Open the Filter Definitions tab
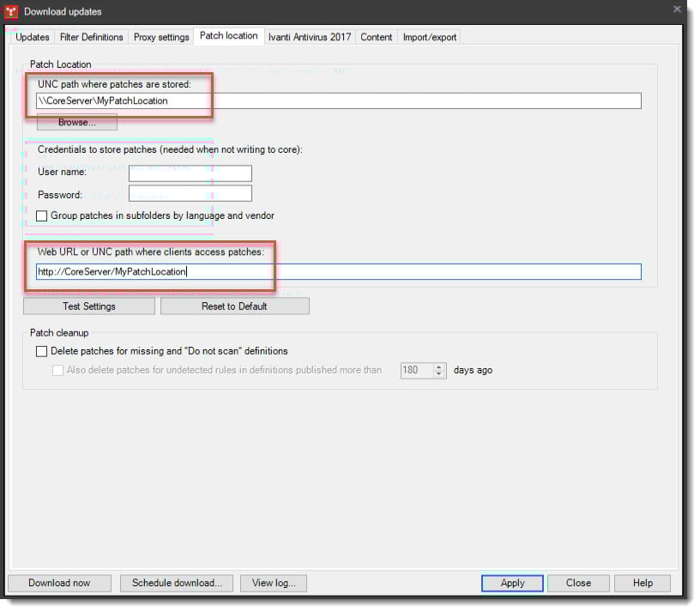 click(x=92, y=37)
